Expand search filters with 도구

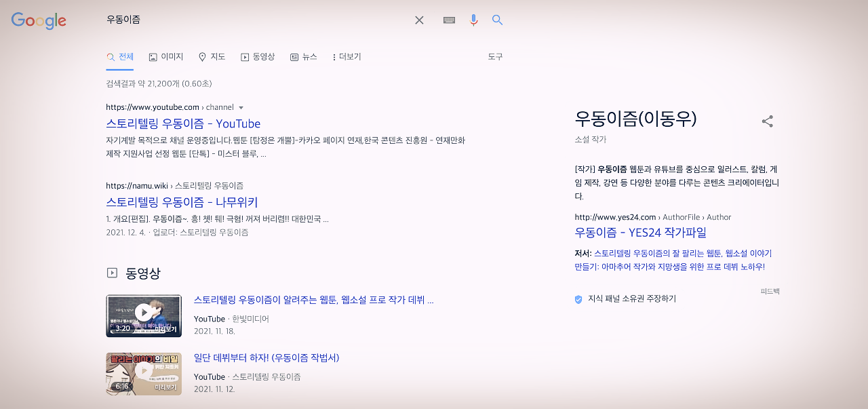[x=496, y=57]
